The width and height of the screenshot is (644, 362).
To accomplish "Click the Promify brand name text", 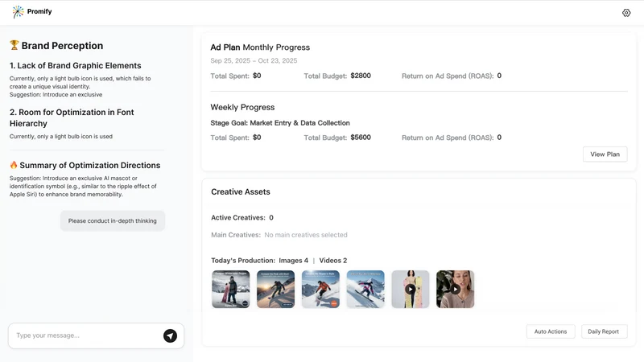I will [x=39, y=11].
